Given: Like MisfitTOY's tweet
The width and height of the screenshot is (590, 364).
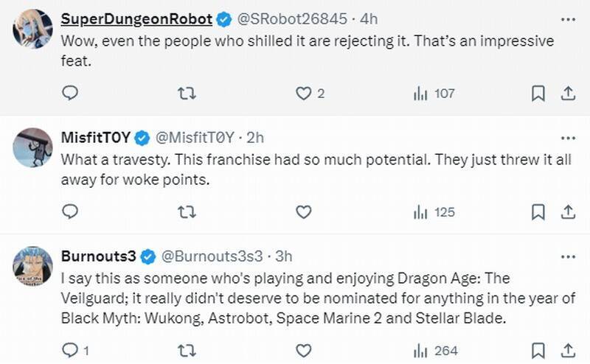Looking at the screenshot, I should (303, 212).
